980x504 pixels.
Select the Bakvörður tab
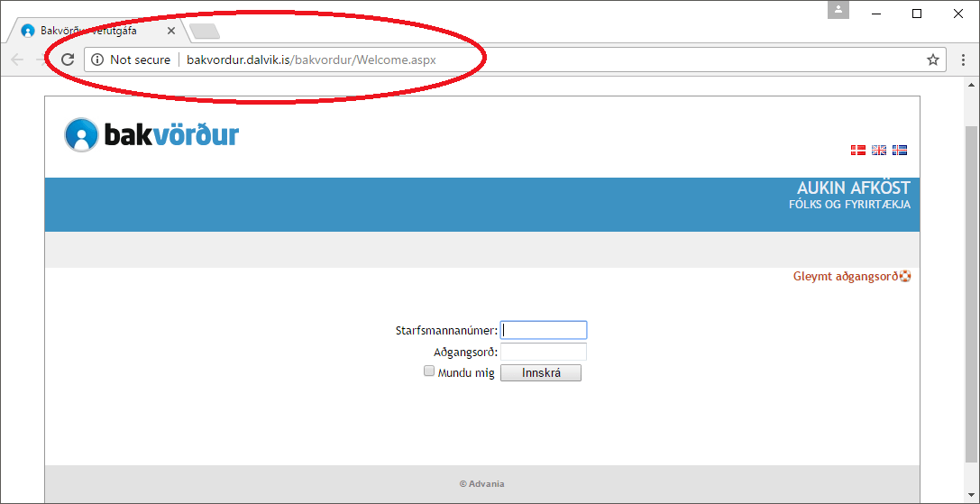tap(97, 31)
